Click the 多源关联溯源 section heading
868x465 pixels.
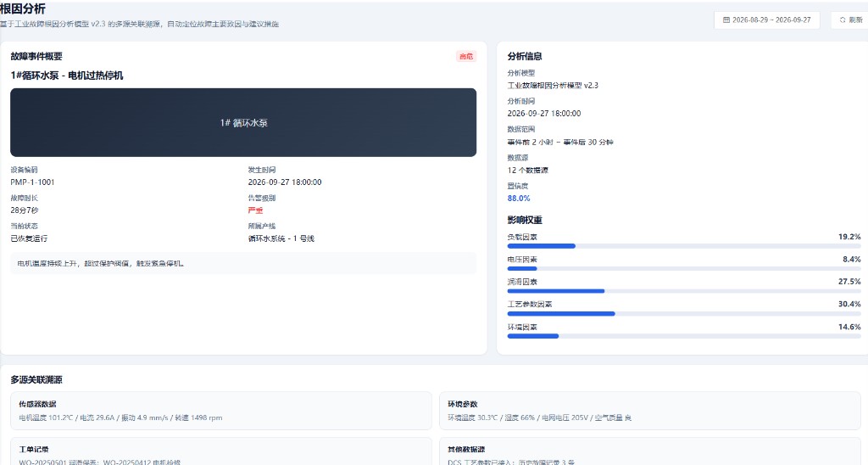tap(36, 379)
